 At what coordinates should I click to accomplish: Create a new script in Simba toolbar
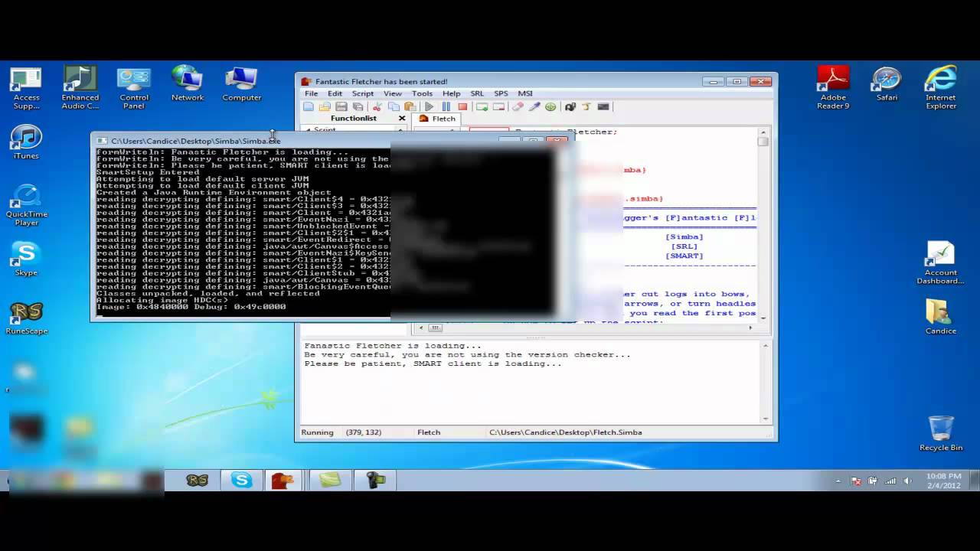tap(309, 107)
